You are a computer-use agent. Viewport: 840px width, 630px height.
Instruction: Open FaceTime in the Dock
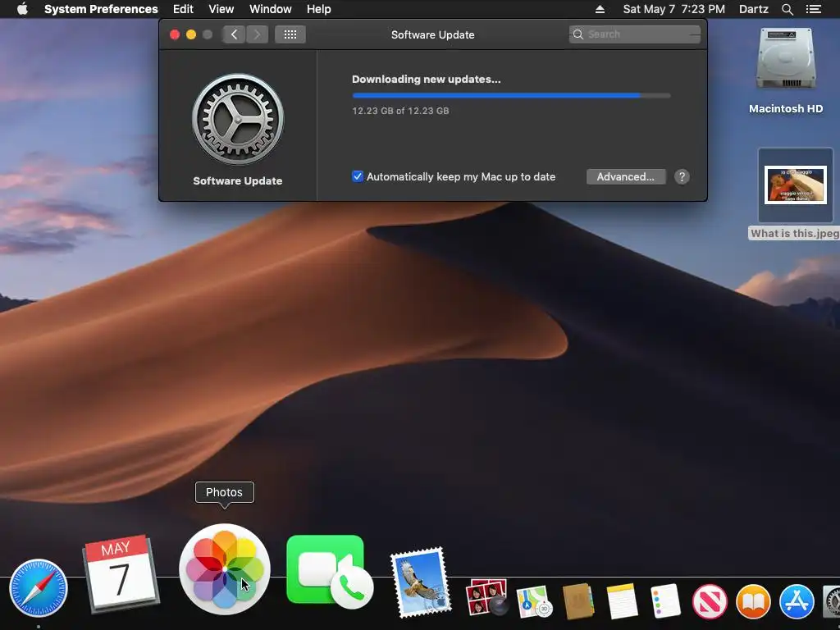pyautogui.click(x=329, y=572)
